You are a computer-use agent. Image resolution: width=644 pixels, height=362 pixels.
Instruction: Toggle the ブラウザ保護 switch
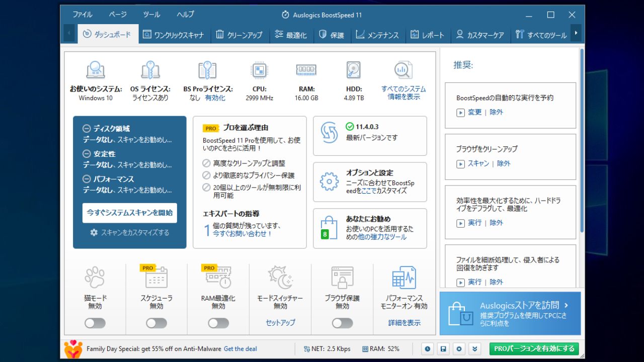click(342, 323)
